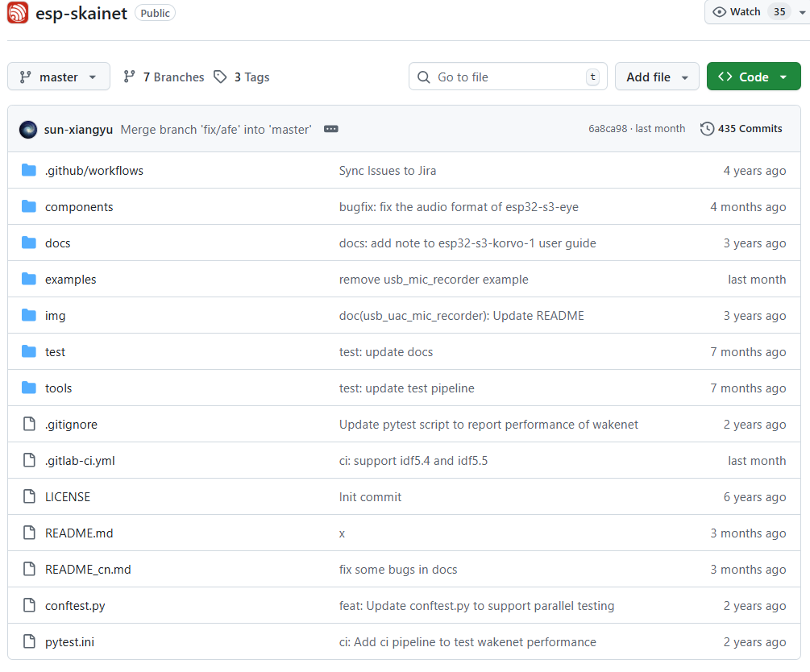Click the sun-xiangyu user avatar

pyautogui.click(x=28, y=129)
